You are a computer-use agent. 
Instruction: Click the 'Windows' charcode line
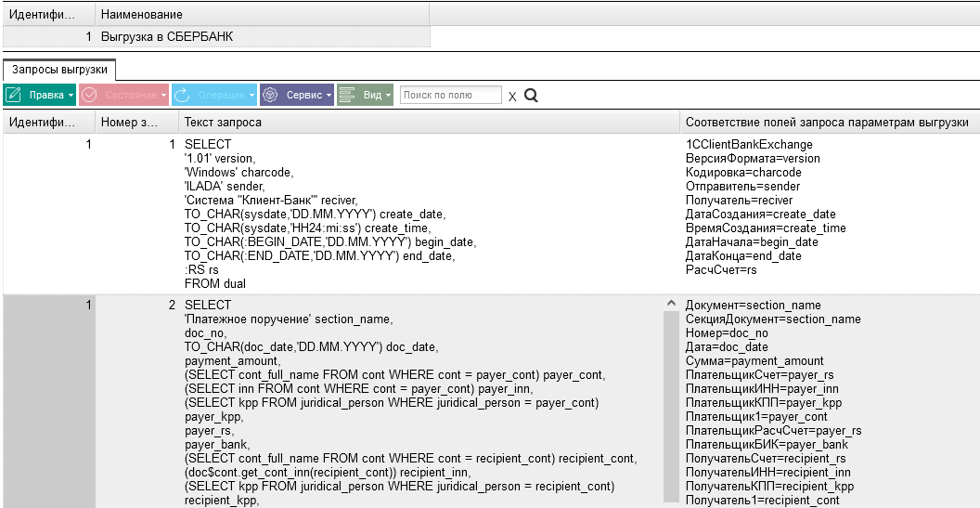tap(239, 172)
